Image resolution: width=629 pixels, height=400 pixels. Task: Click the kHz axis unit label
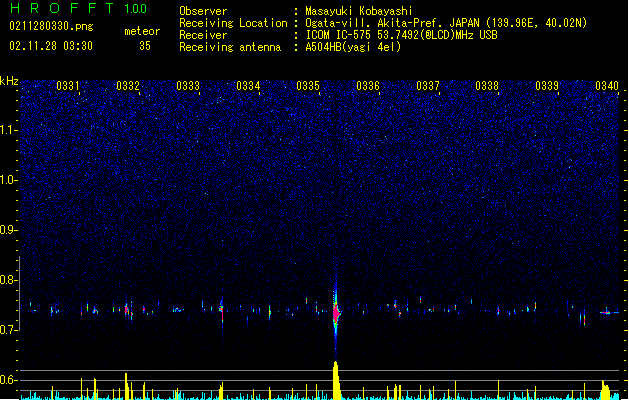9,81
